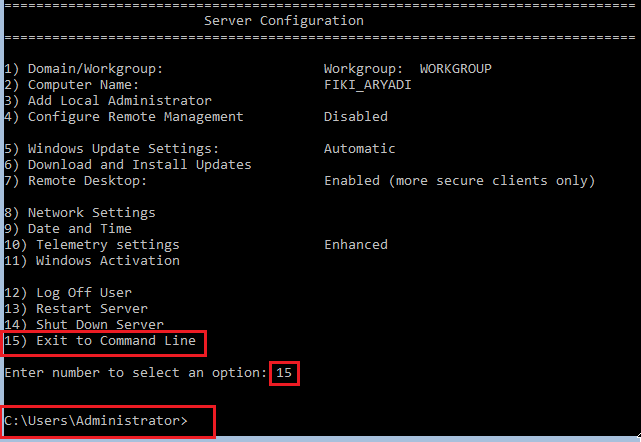Click the Restart Server option
The width and height of the screenshot is (641, 442).
pyautogui.click(x=76, y=309)
